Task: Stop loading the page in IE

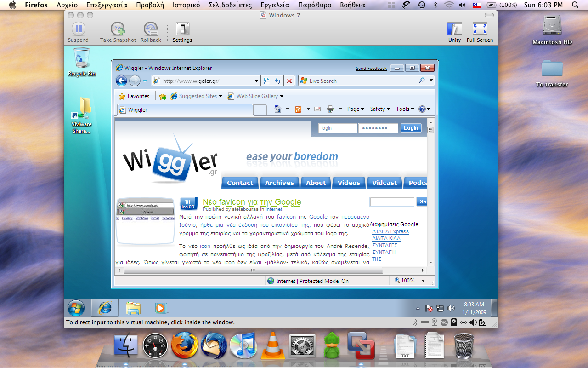Action: 289,81
